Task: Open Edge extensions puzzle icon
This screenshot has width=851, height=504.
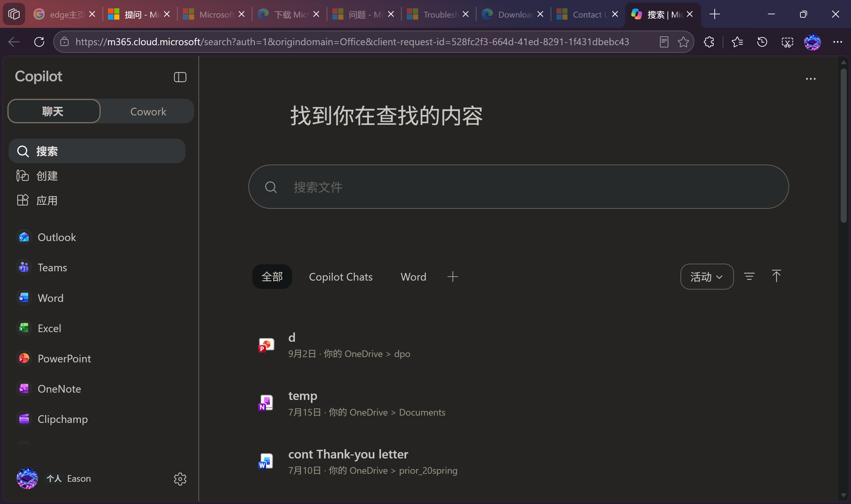Action: [x=709, y=42]
